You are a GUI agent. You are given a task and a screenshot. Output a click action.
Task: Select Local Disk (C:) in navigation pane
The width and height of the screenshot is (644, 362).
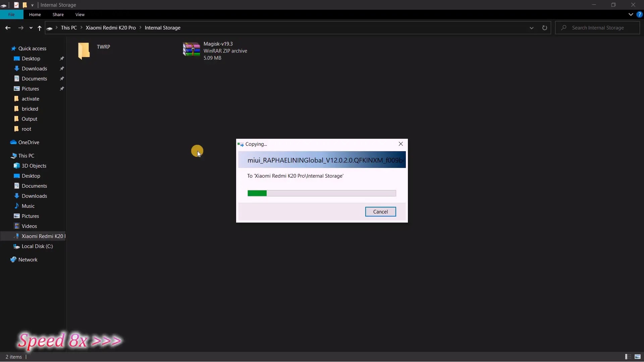37,246
